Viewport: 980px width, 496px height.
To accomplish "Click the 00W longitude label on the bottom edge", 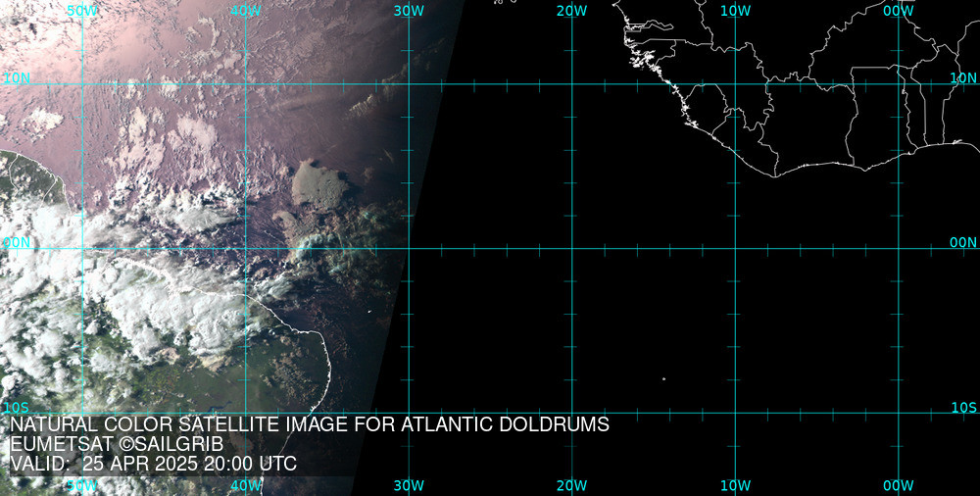I will [899, 485].
